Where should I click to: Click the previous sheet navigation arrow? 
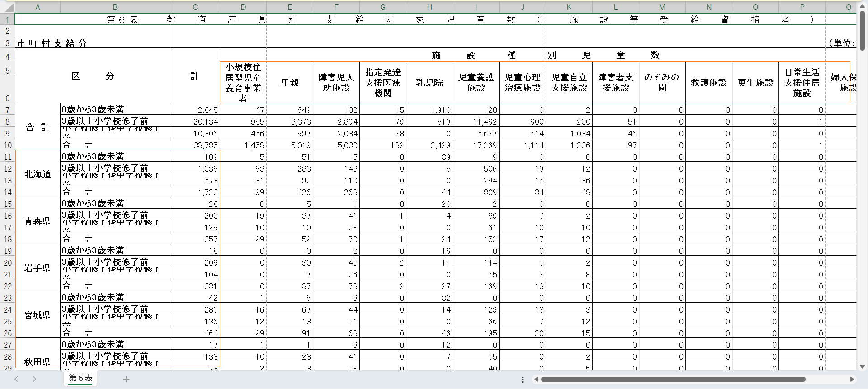click(x=16, y=379)
